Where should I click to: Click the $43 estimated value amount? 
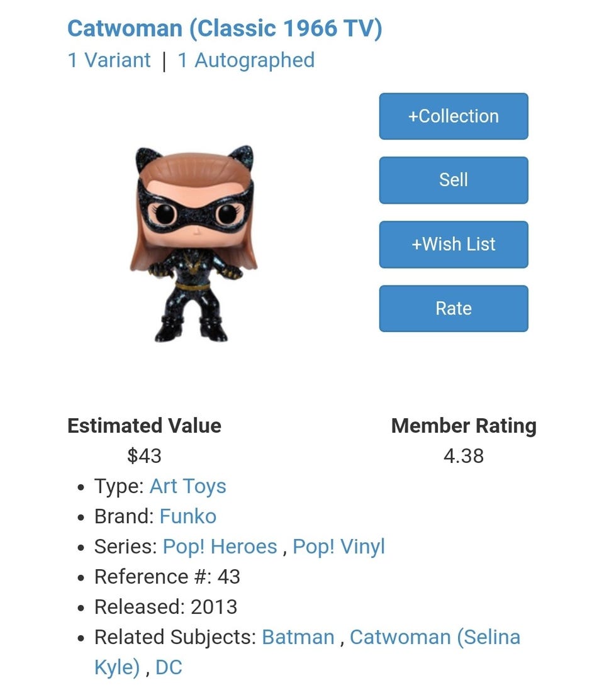coord(144,455)
